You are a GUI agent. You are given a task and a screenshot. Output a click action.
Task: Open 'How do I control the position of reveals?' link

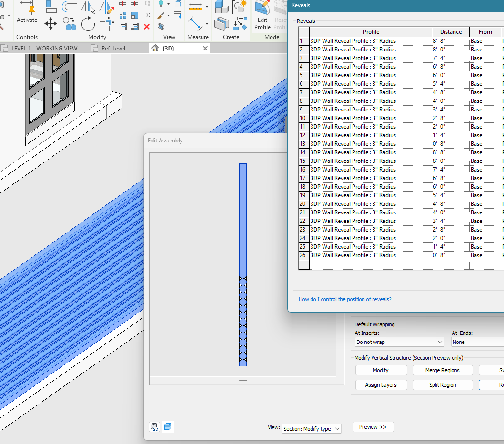345,299
